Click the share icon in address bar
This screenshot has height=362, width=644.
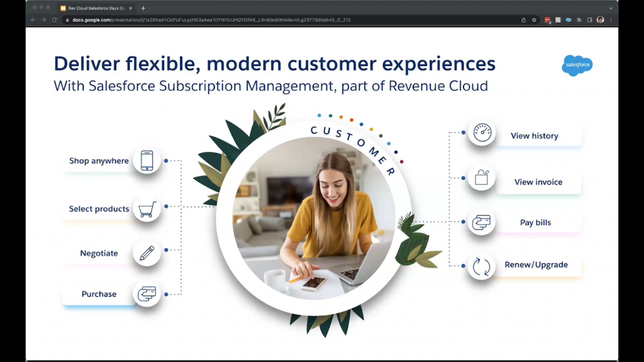pyautogui.click(x=523, y=19)
